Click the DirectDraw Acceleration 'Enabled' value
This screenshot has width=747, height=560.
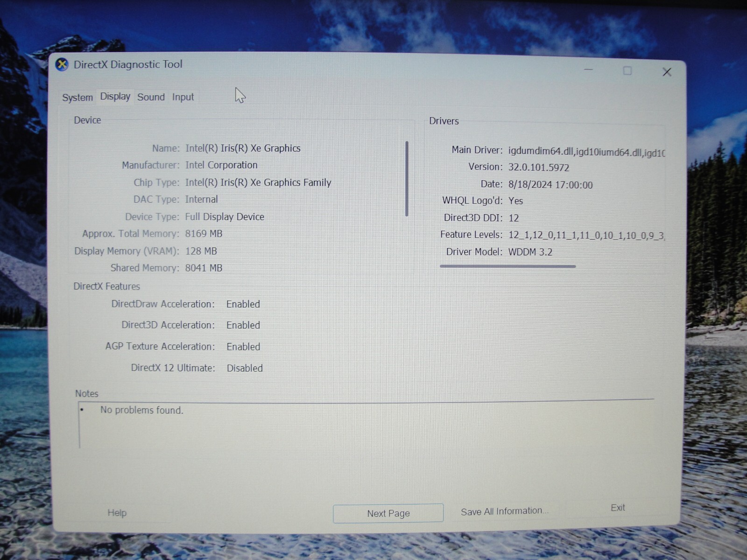(x=243, y=304)
